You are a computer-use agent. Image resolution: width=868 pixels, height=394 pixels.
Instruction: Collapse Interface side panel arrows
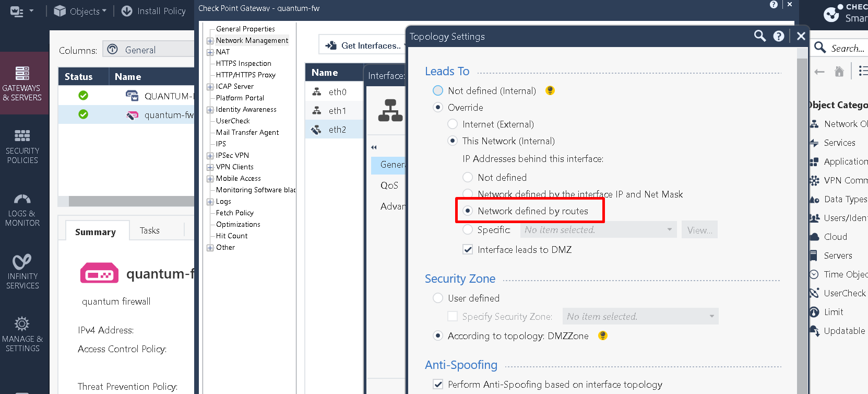click(x=374, y=147)
